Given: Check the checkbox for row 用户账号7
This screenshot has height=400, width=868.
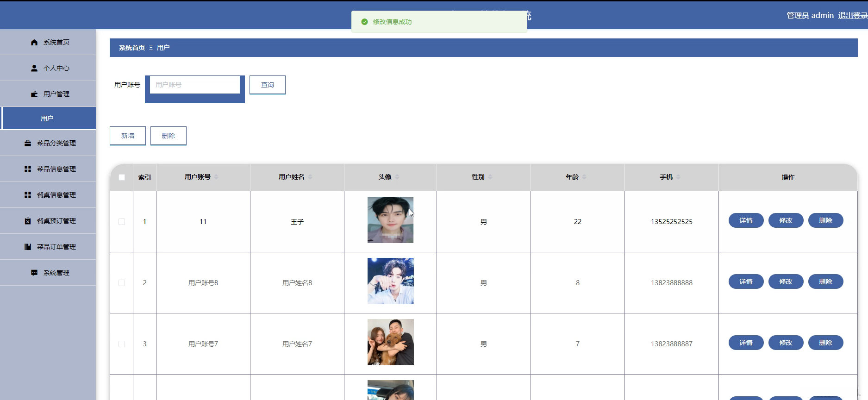Looking at the screenshot, I should (122, 344).
